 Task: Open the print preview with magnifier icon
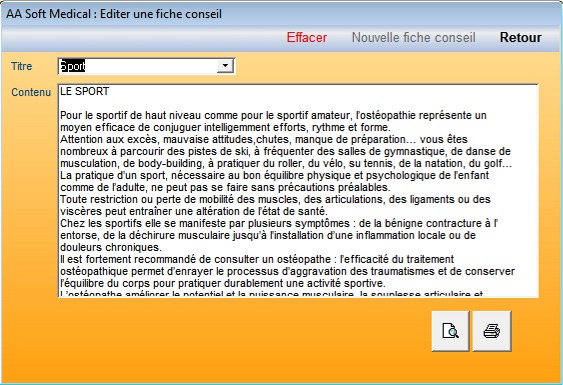450,331
